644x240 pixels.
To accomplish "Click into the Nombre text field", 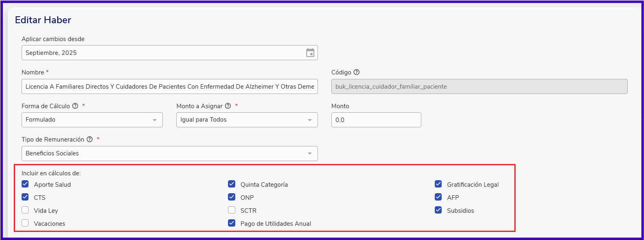I will pyautogui.click(x=169, y=87).
